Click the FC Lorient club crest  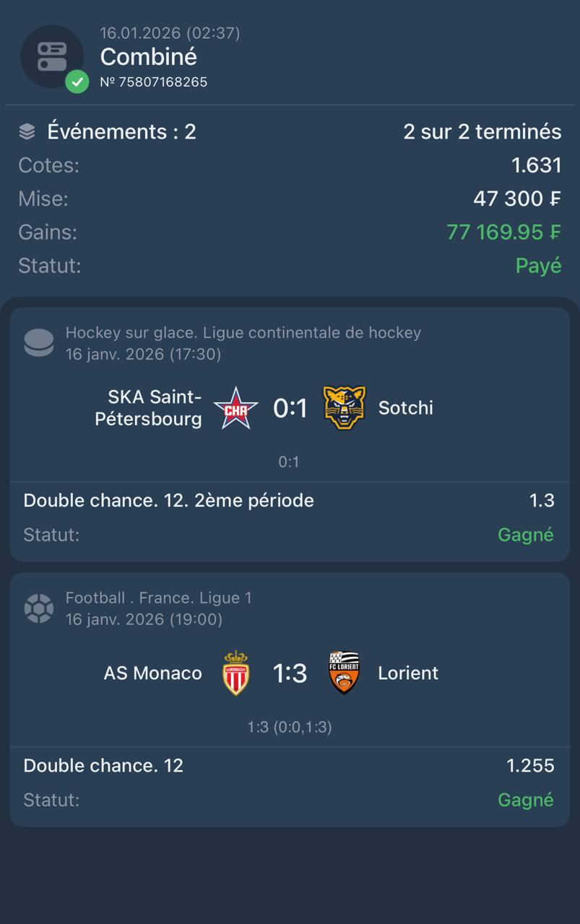pyautogui.click(x=344, y=673)
